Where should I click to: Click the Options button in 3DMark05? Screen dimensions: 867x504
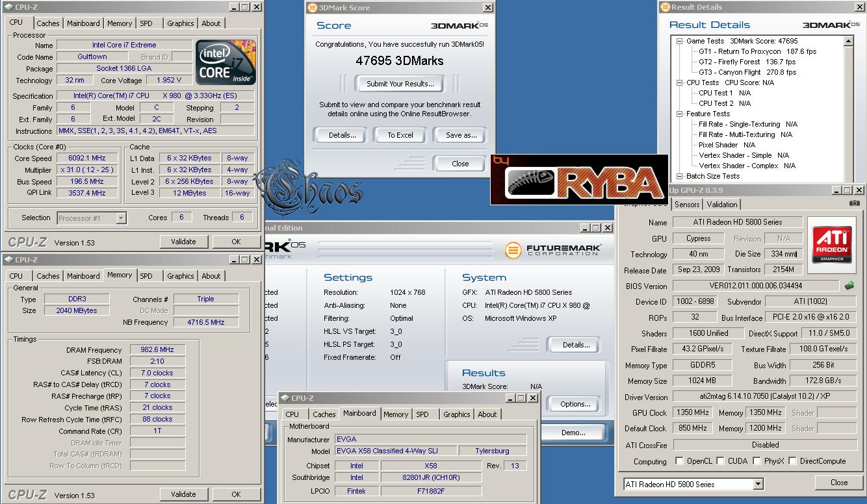point(575,404)
